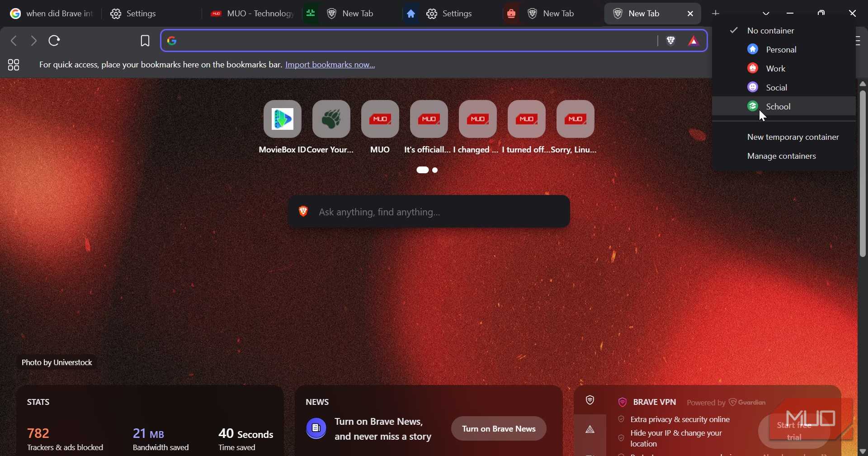This screenshot has height=456, width=868.
Task: Click the Personal container house tab icon
Action: (411, 14)
